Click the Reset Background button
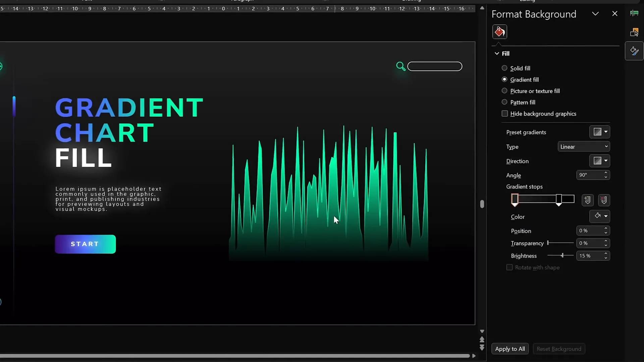 (559, 349)
